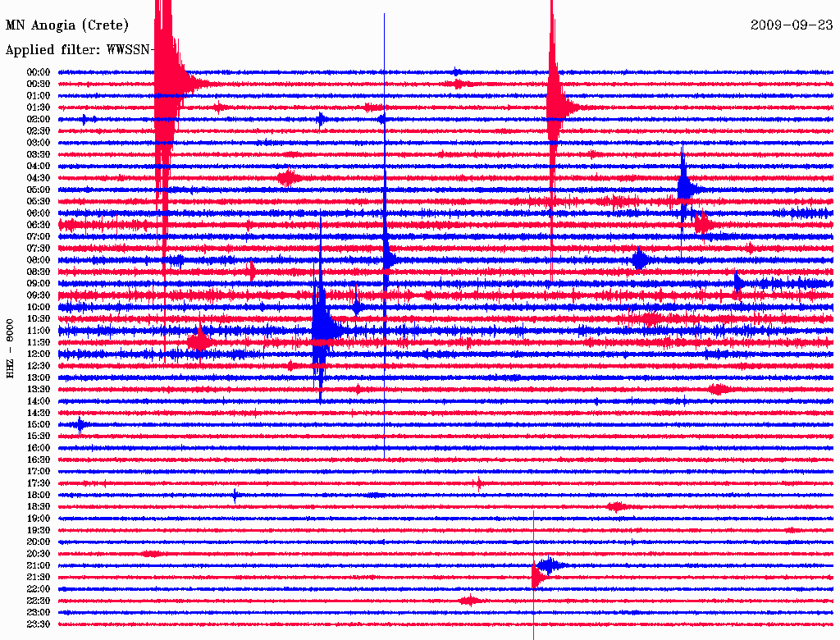Select the '00:00' time label
The image size is (840, 640).
pyautogui.click(x=39, y=72)
